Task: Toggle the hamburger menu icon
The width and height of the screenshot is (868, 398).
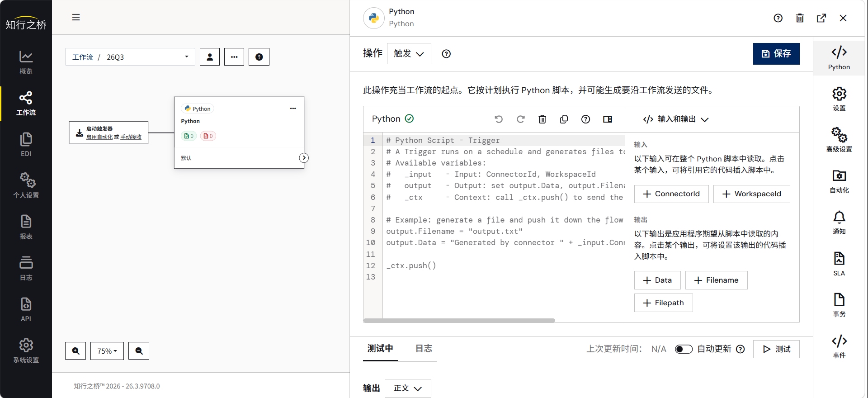Action: (x=76, y=17)
